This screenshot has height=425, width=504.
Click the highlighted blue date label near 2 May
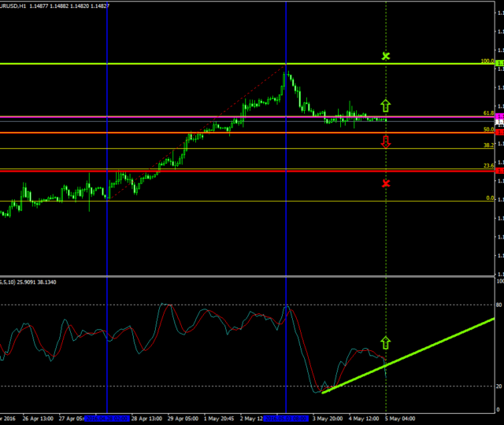click(x=285, y=418)
